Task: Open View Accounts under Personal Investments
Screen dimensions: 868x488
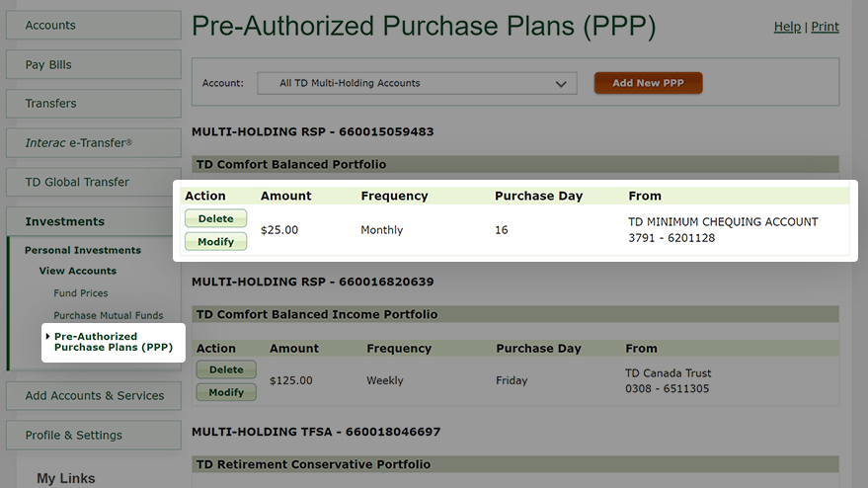Action: coord(77,271)
